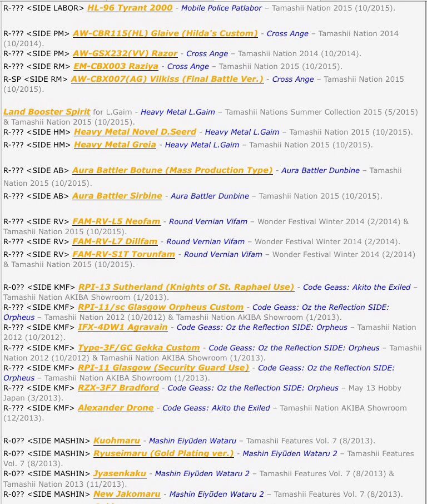Open the RPI-11/sc Glasgow Orpheus Custom link

click(x=161, y=307)
